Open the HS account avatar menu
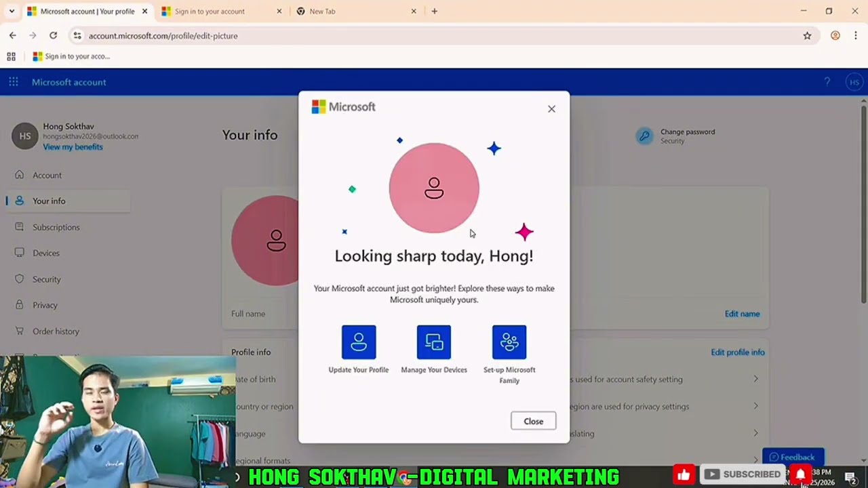868x488 pixels. coord(854,82)
